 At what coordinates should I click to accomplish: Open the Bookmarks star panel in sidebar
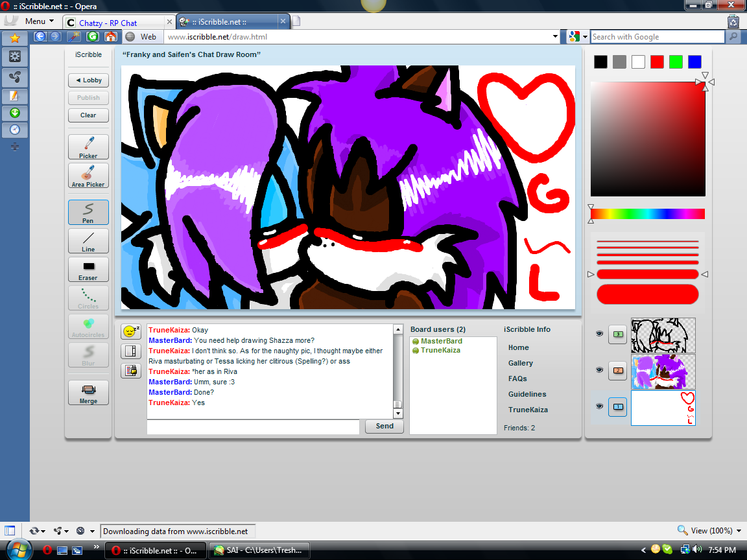(x=15, y=39)
